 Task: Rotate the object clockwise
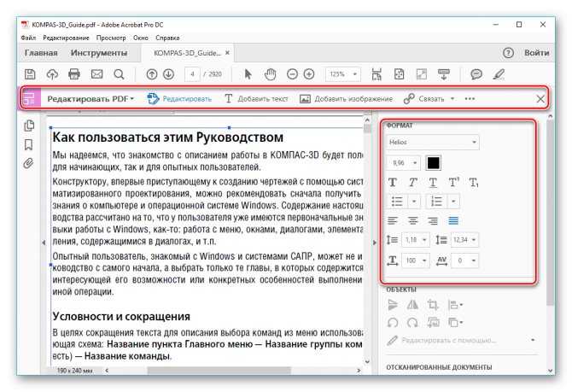point(412,323)
